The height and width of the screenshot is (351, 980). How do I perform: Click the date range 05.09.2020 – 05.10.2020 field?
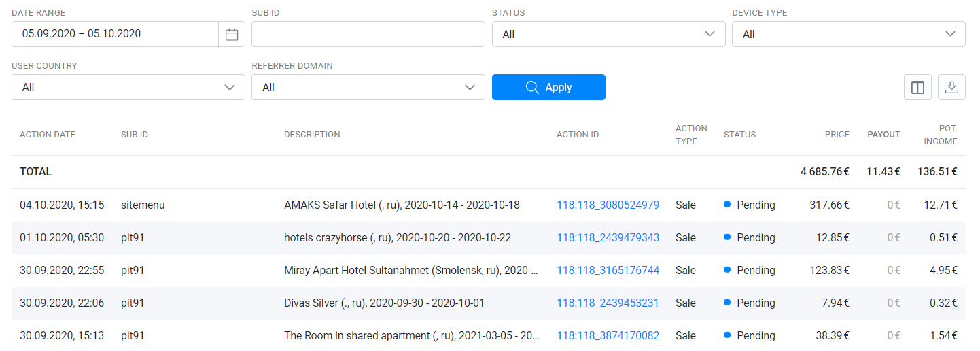coord(115,34)
